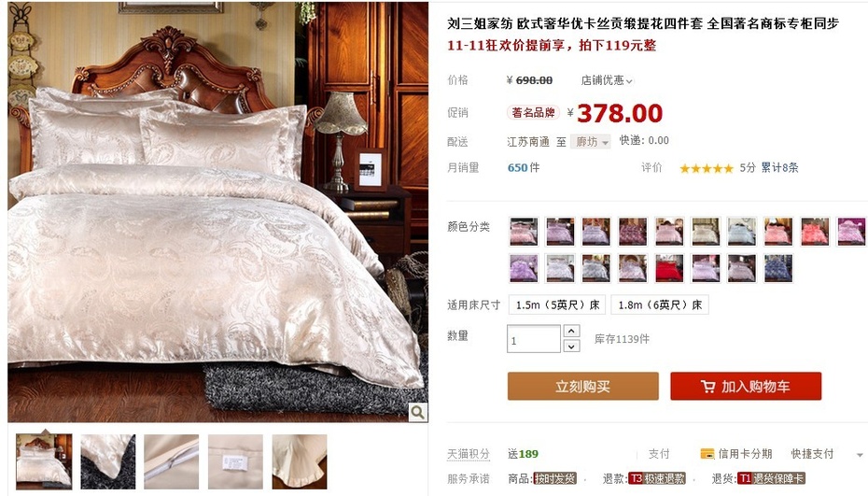Expand the payment options arrow after 快捷支付
This screenshot has width=868, height=496.
coord(860,455)
